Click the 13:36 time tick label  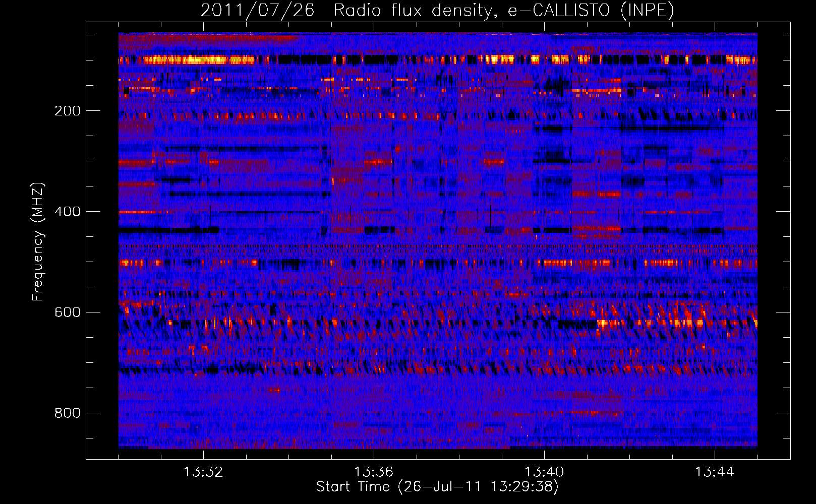[374, 472]
